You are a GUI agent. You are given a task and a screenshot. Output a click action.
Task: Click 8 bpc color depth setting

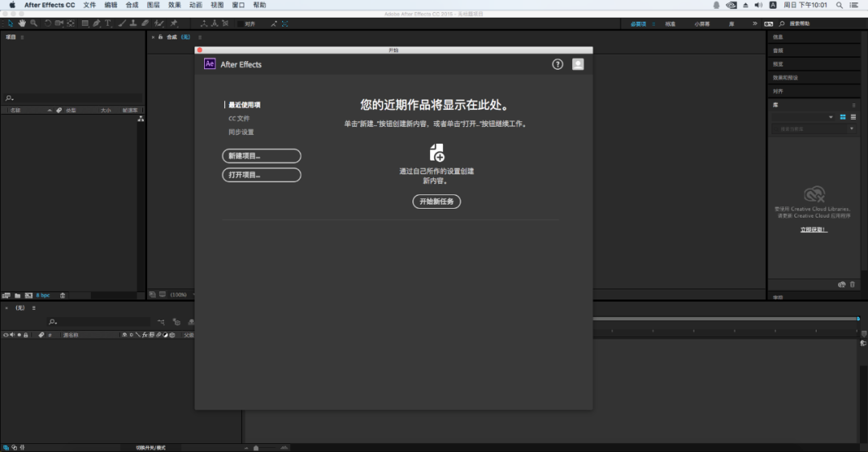pyautogui.click(x=43, y=295)
